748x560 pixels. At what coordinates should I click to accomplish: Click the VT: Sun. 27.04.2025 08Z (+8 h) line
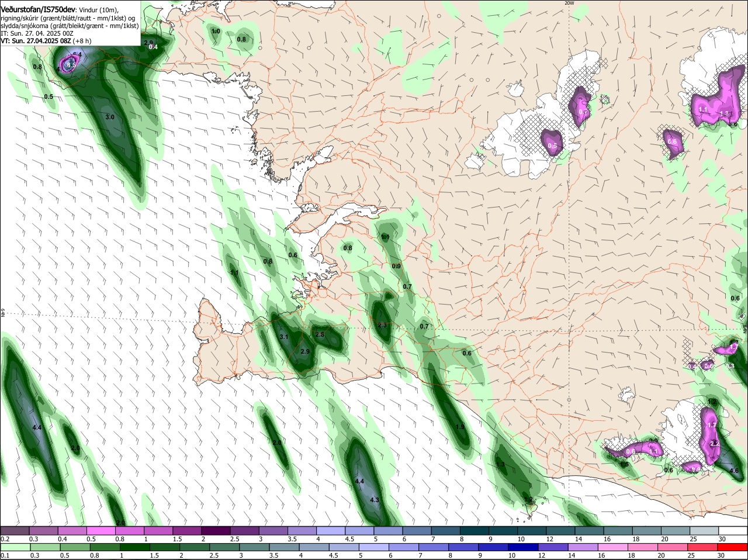point(46,41)
